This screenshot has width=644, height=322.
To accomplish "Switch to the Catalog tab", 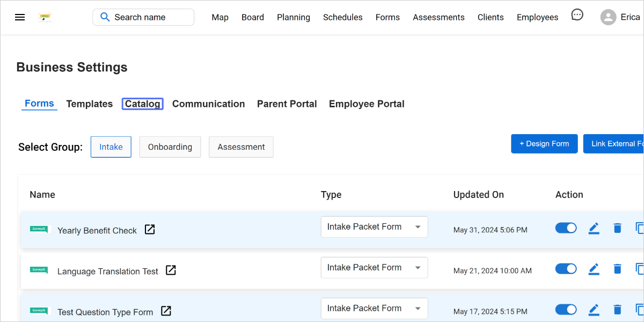I will tap(142, 104).
